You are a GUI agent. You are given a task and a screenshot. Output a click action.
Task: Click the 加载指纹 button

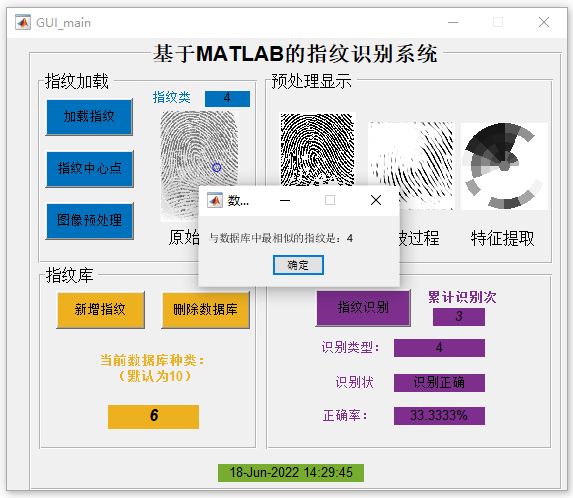coord(89,117)
